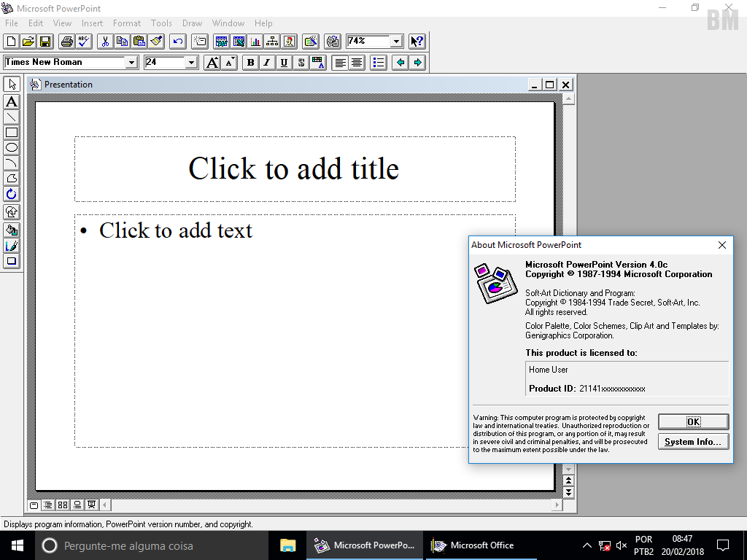747x560 pixels.
Task: Select the Ellipse drawing tool
Action: (x=10, y=147)
